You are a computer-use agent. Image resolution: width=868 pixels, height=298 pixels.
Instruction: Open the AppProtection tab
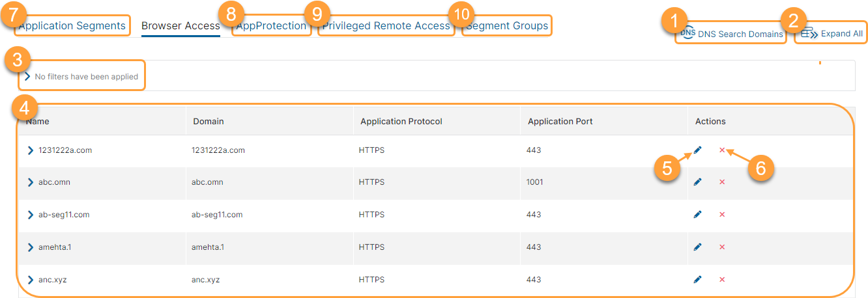[x=271, y=26]
